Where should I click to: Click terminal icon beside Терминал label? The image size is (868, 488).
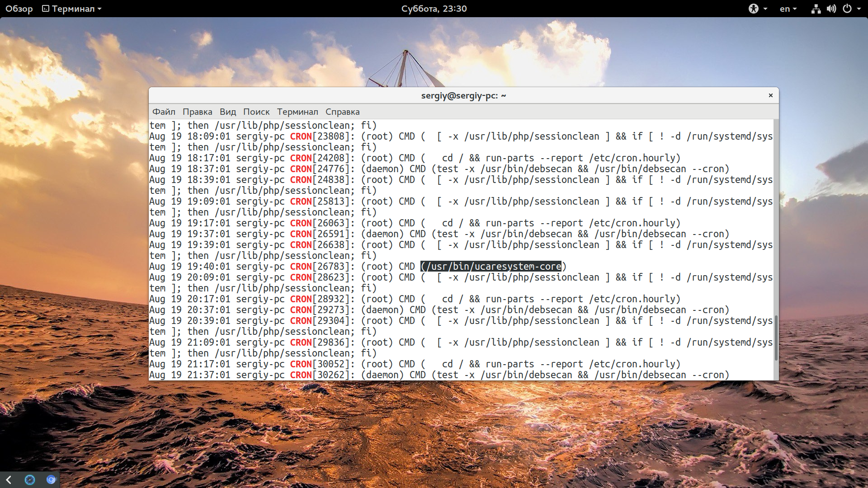[46, 9]
